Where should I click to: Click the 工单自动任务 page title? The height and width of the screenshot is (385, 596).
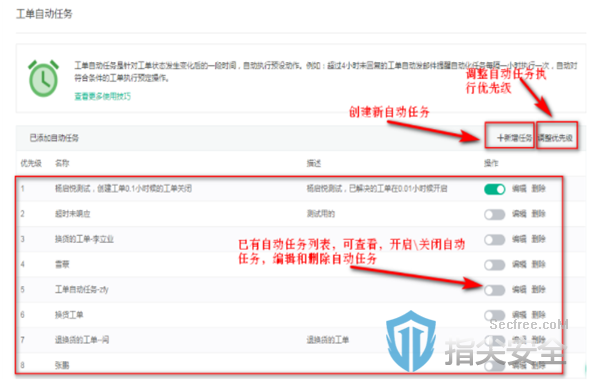click(44, 14)
